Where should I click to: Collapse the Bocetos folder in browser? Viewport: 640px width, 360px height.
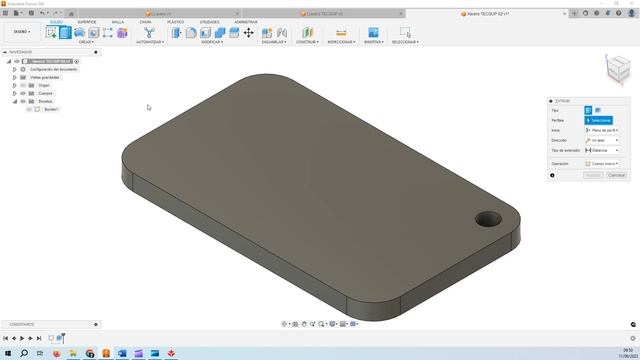tap(15, 101)
